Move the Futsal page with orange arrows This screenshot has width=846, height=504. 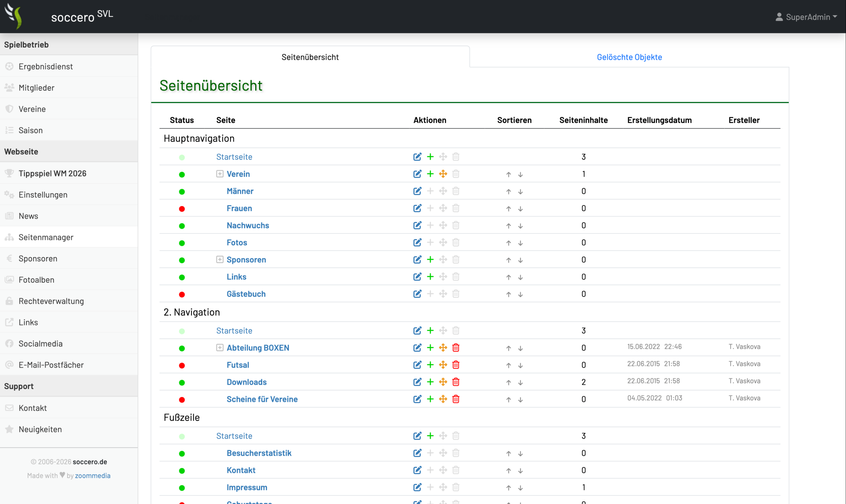(443, 365)
